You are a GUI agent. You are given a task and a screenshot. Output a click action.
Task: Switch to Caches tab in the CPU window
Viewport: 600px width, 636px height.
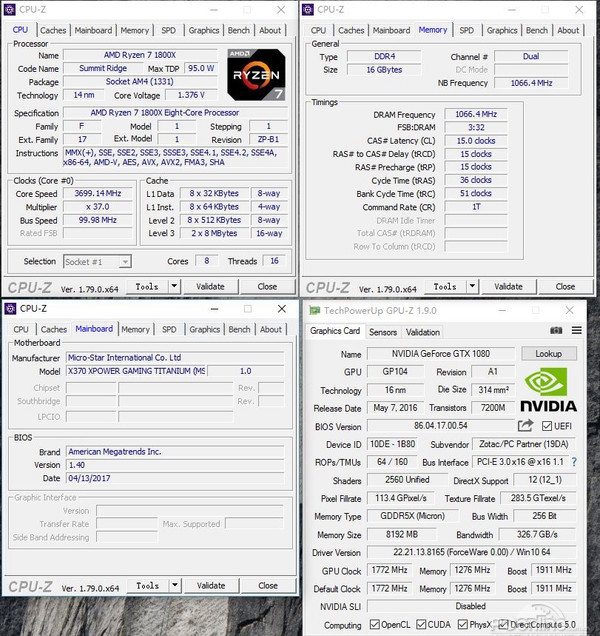[53, 30]
